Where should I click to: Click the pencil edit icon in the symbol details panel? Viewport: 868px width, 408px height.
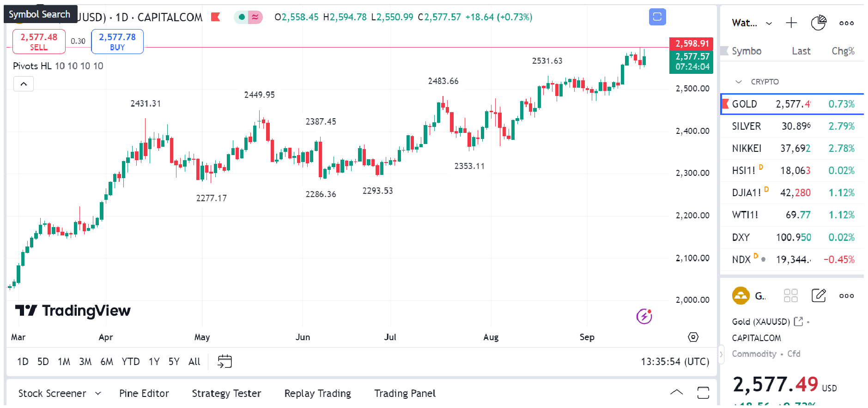point(818,295)
